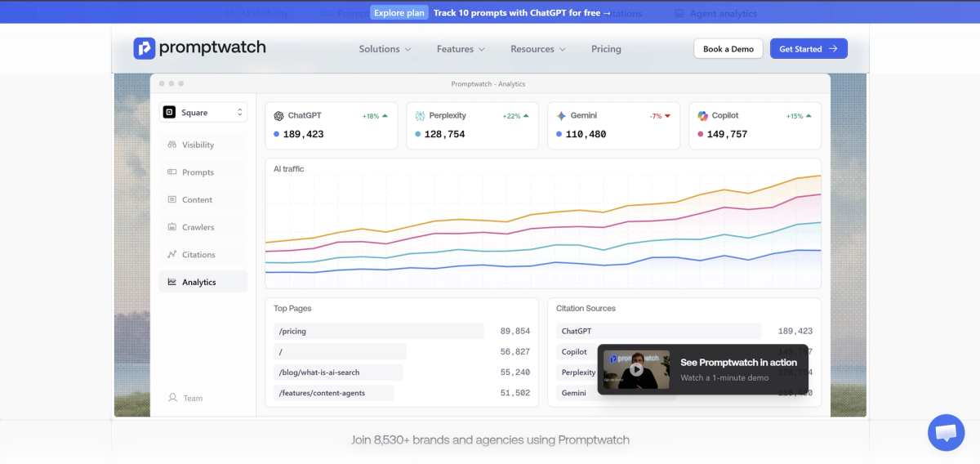This screenshot has height=464, width=980.
Task: Select the Citations sidebar icon
Action: (172, 254)
